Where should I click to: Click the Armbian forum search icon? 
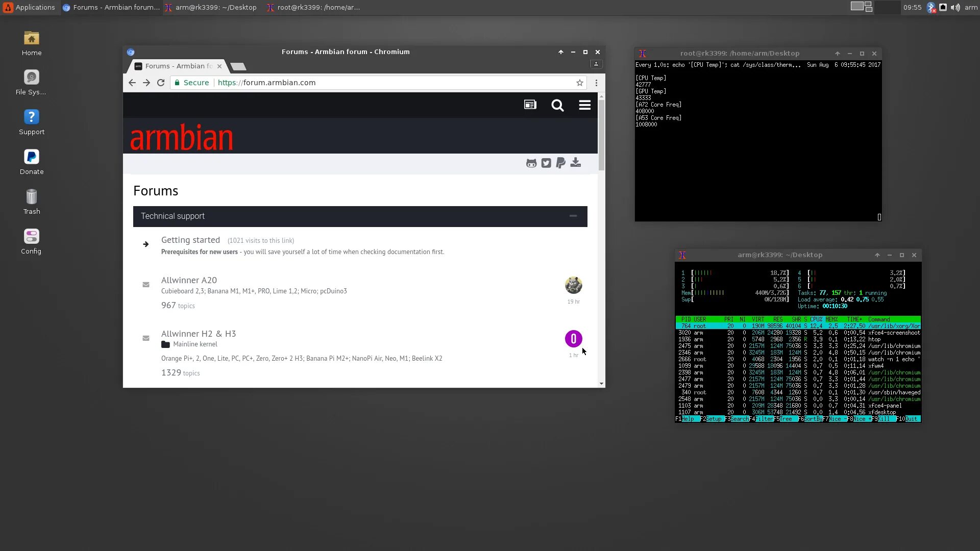557,105
